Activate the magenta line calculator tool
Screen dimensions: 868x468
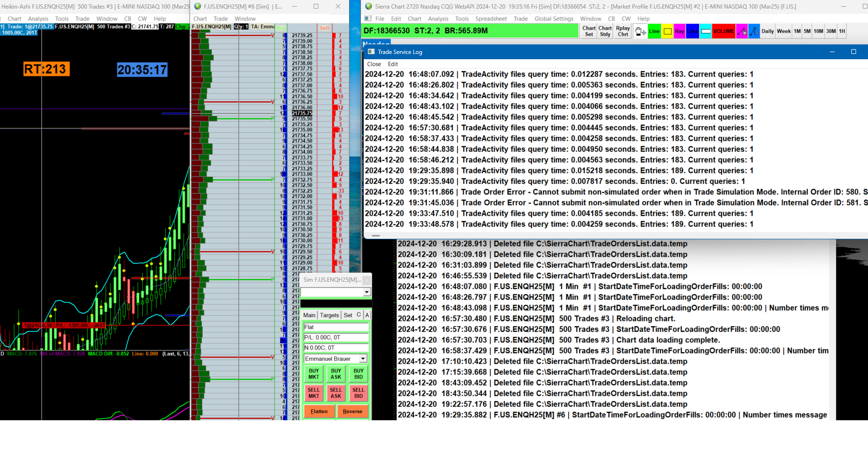tap(741, 32)
